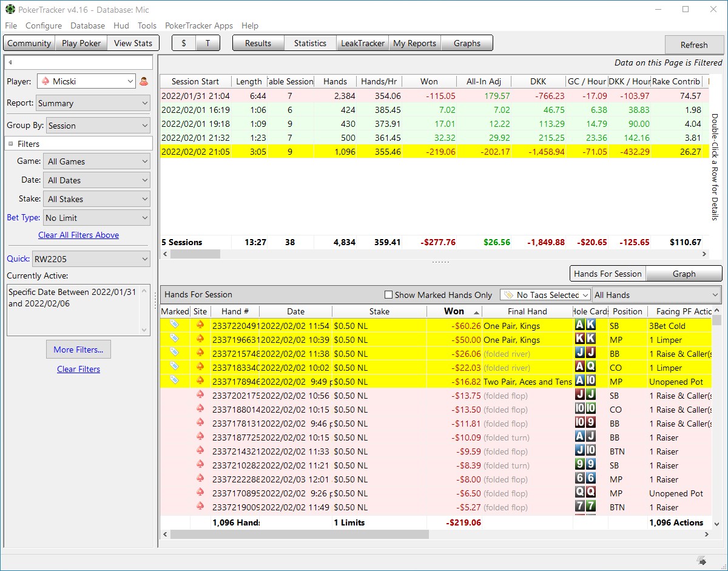Image resolution: width=728 pixels, height=571 pixels.
Task: Click the Hands/Hr column header
Action: pyautogui.click(x=380, y=81)
